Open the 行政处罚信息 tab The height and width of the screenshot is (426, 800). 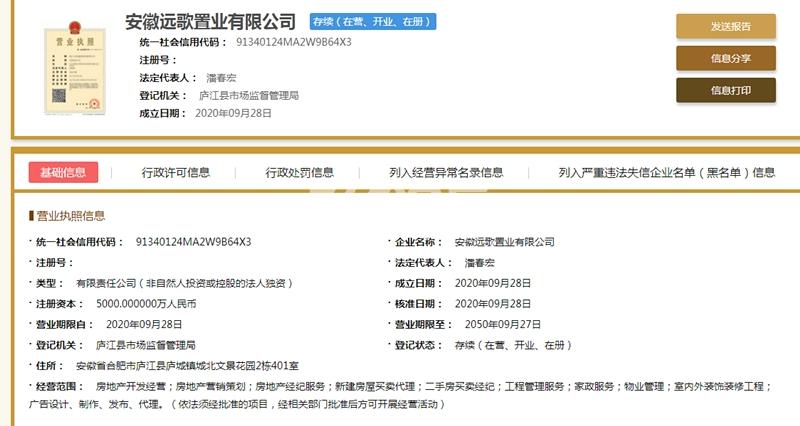point(299,172)
